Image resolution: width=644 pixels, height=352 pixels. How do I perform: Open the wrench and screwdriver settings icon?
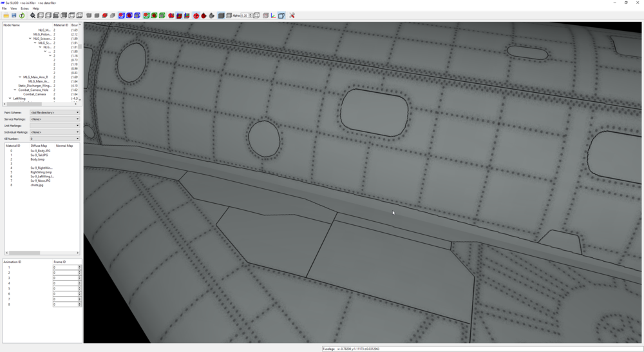coord(292,15)
